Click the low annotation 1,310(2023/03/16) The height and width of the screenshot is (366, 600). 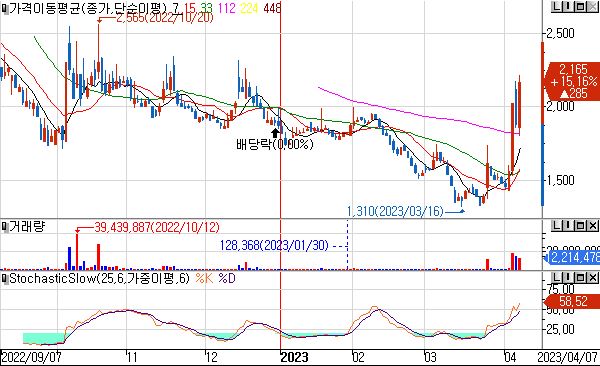395,211
